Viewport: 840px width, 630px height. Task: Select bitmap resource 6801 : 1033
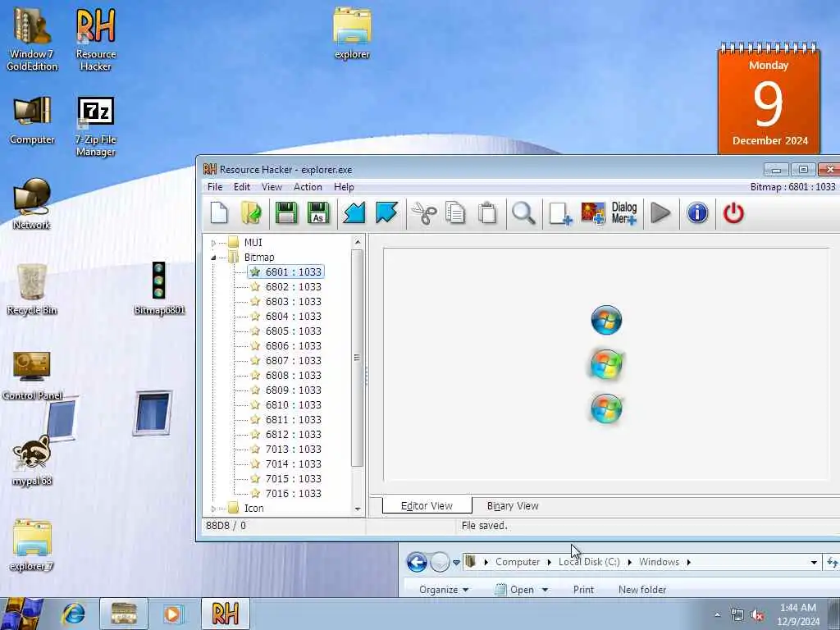[x=293, y=272]
